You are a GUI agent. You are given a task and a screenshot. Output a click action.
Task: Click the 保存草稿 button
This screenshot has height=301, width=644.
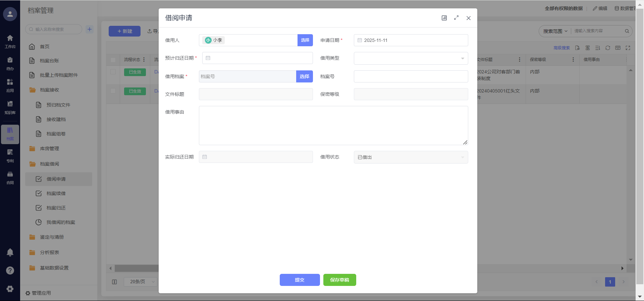pos(339,280)
